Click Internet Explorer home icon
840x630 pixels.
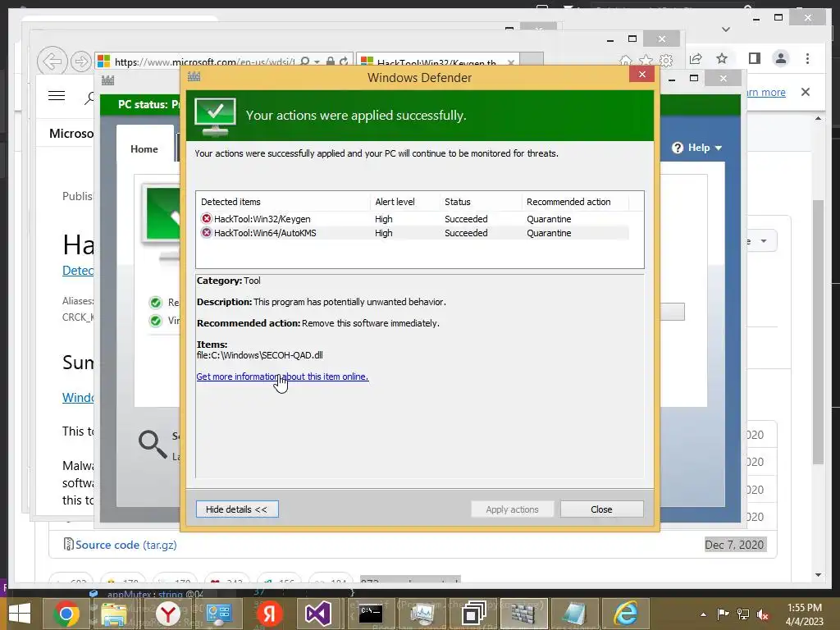[626, 61]
